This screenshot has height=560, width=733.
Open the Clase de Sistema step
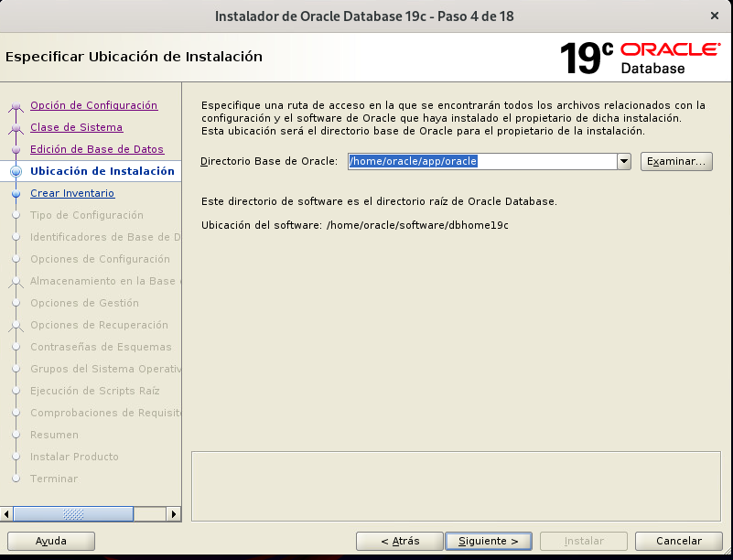coord(76,127)
